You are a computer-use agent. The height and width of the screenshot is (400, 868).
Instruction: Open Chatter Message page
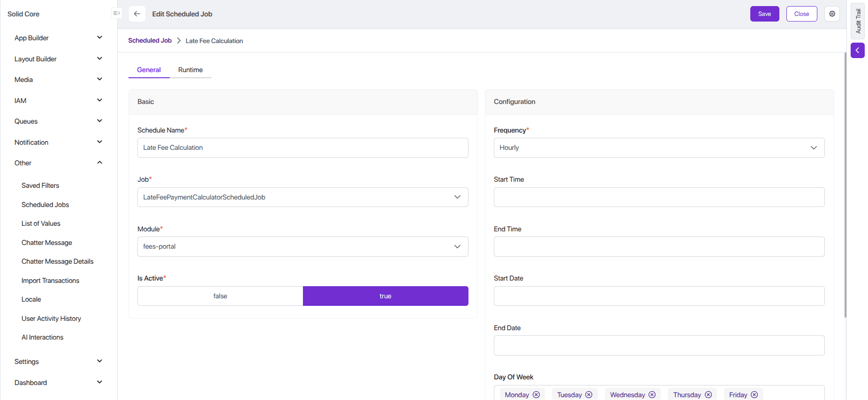coord(47,243)
